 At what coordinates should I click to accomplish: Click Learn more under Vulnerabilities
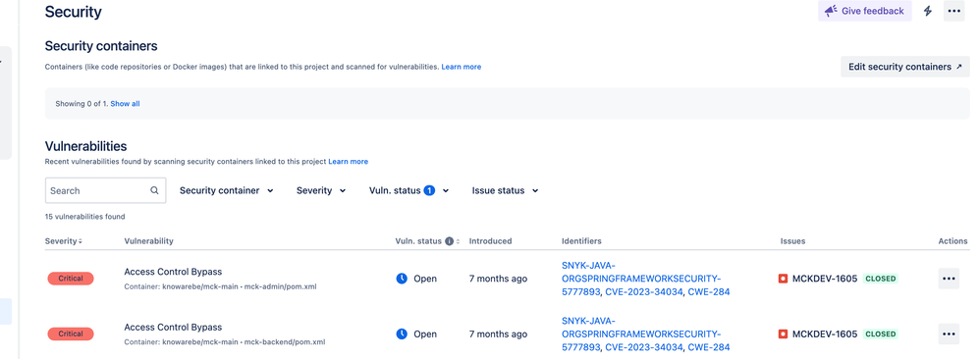pyautogui.click(x=349, y=162)
